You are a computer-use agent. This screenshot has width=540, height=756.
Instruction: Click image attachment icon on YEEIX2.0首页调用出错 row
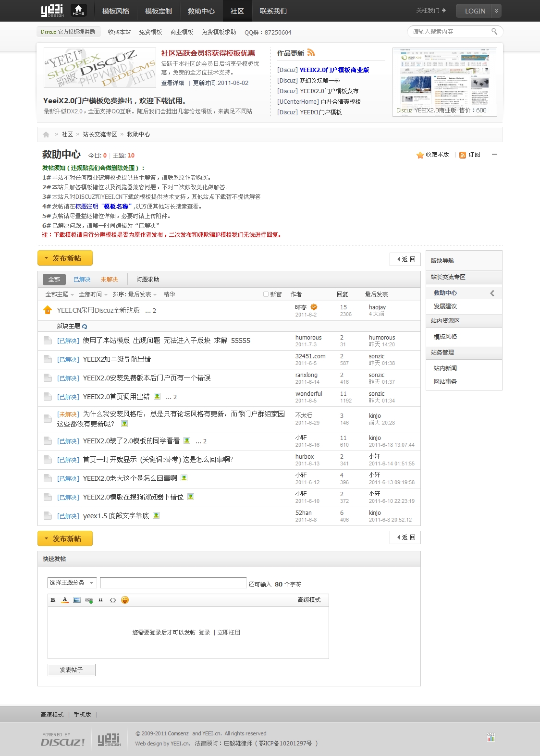point(157,396)
